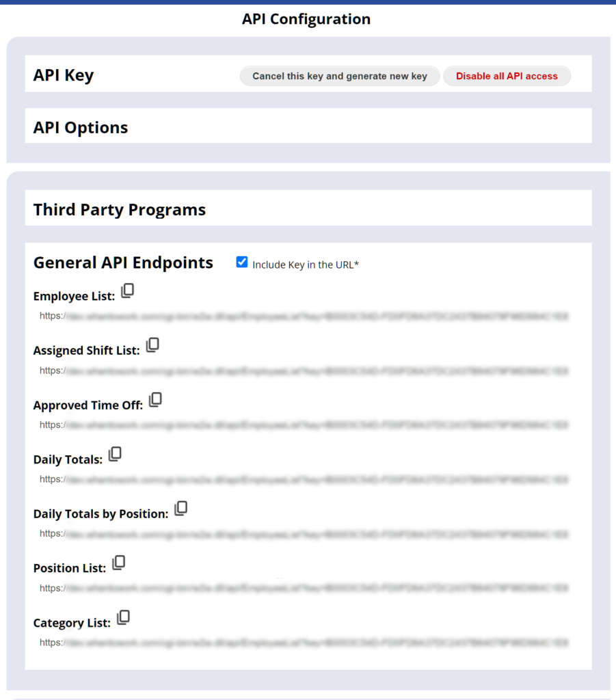This screenshot has width=616, height=700.
Task: Expand the Third Party Programs section
Action: (120, 209)
